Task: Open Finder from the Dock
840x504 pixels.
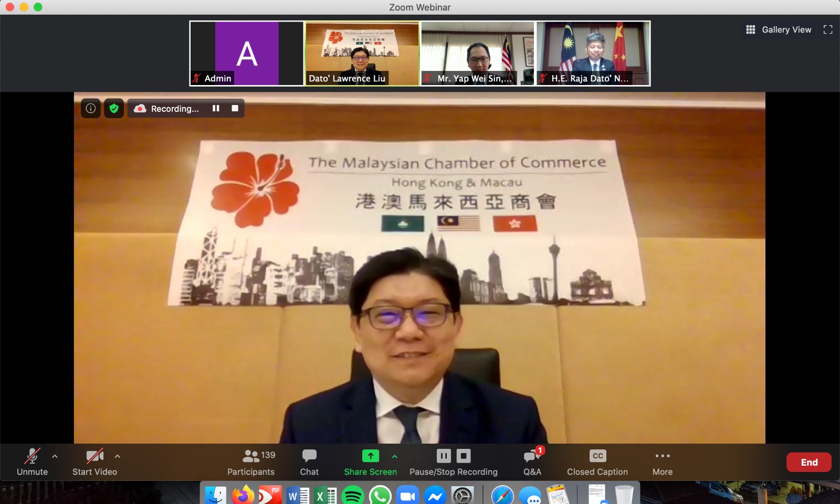Action: click(215, 495)
